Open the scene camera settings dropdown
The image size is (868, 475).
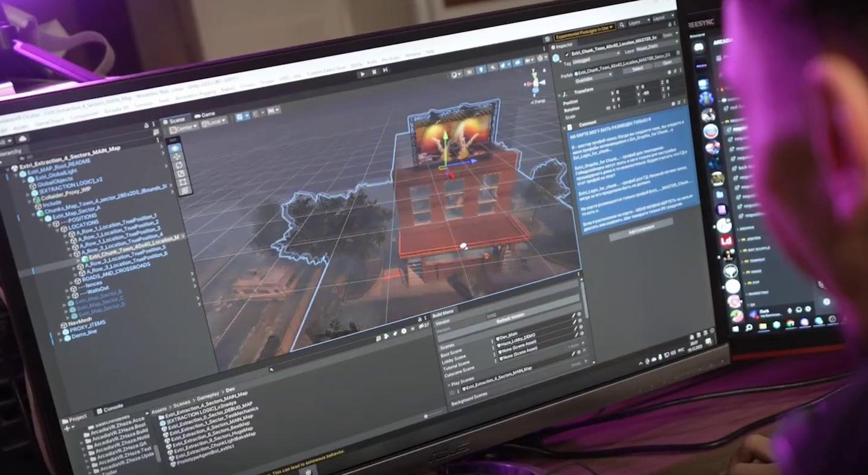tap(530, 61)
